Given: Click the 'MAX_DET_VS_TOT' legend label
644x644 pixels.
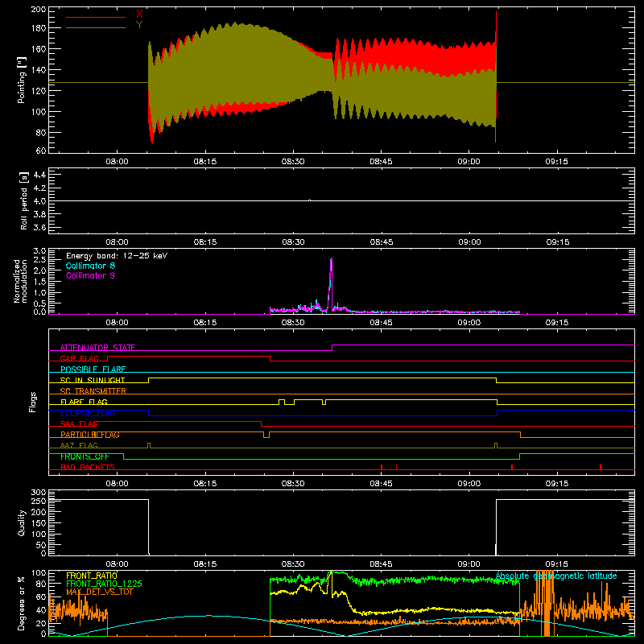Looking at the screenshot, I should (98, 592).
